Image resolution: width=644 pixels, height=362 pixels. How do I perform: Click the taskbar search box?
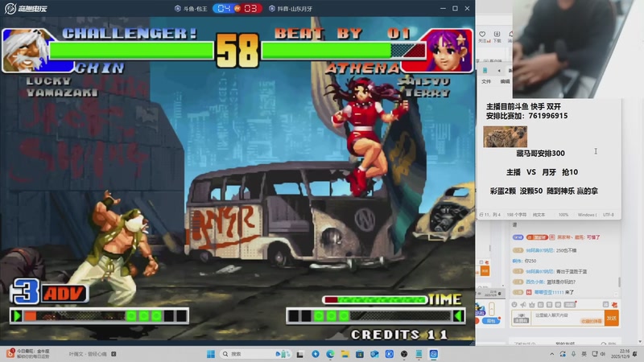coord(255,354)
